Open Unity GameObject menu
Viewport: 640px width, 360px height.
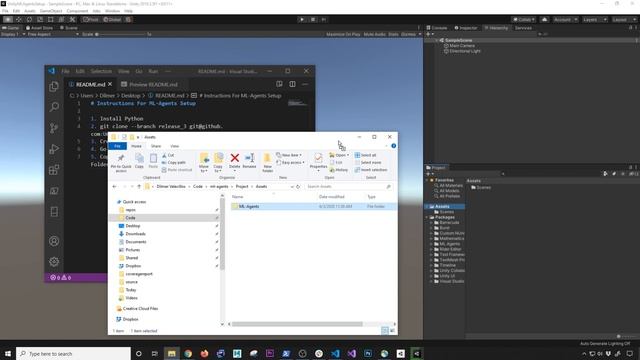click(x=51, y=11)
